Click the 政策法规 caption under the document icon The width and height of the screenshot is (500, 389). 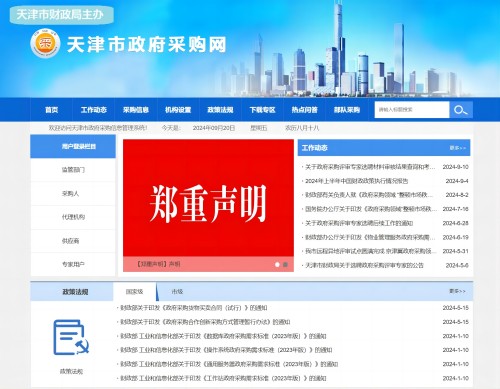(x=71, y=371)
